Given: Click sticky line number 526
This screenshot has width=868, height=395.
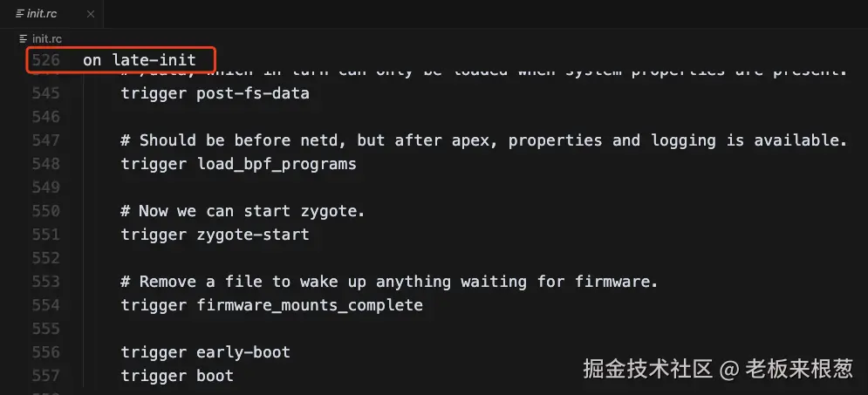Looking at the screenshot, I should (44, 60).
